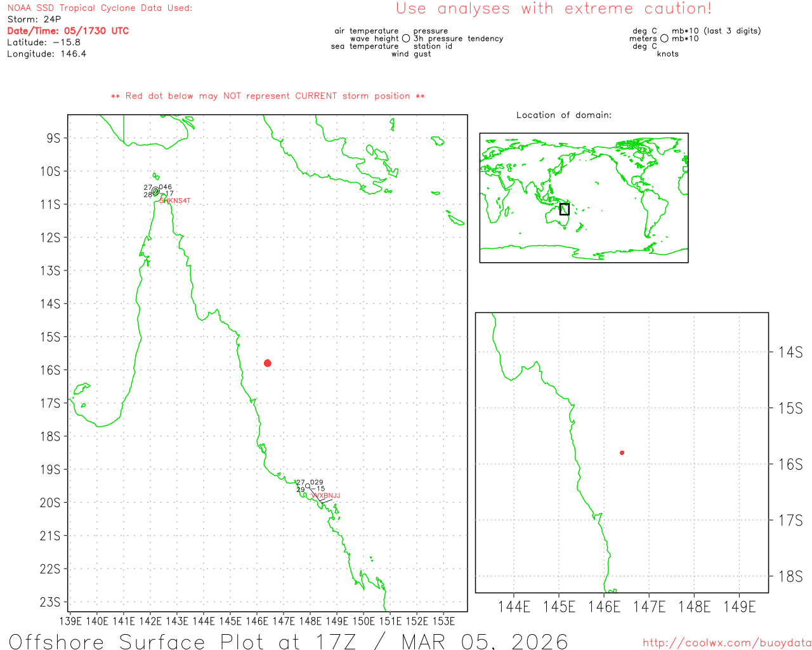Image resolution: width=812 pixels, height=650 pixels.
Task: Click the 139E longitude label on main map
Action: tap(70, 621)
